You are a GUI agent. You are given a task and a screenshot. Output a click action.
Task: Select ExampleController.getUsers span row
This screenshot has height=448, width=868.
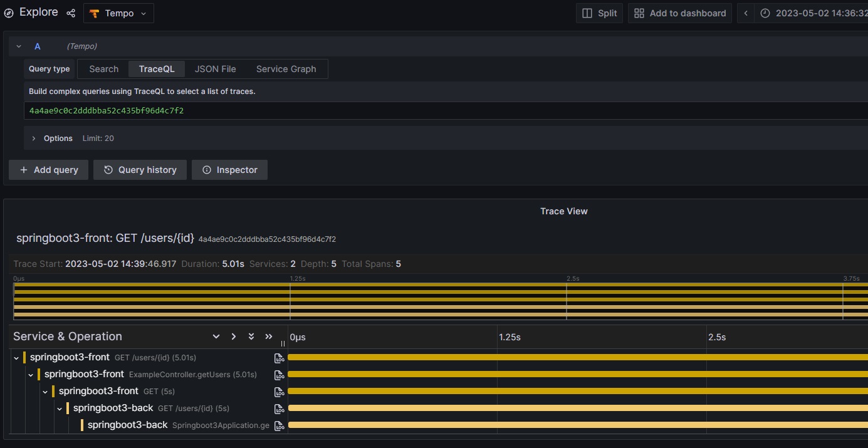[150, 375]
